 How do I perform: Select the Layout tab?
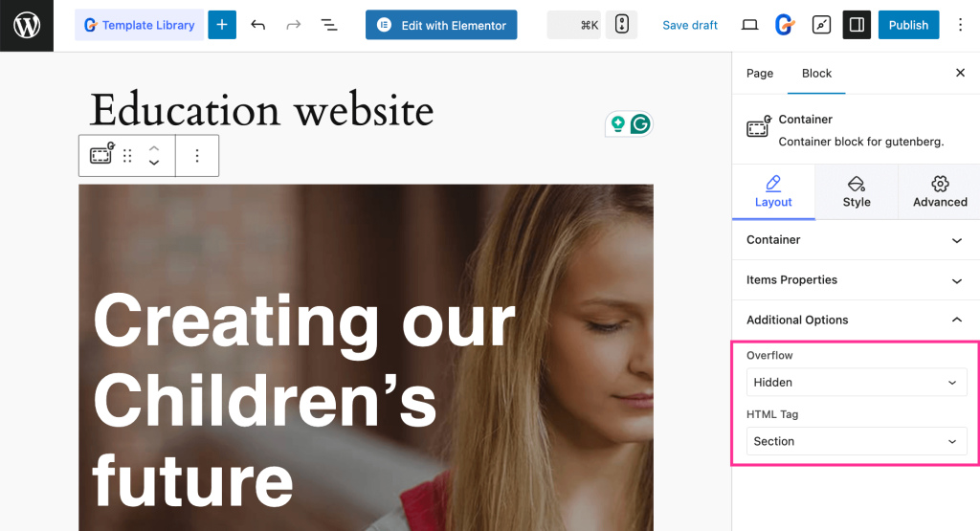click(773, 192)
